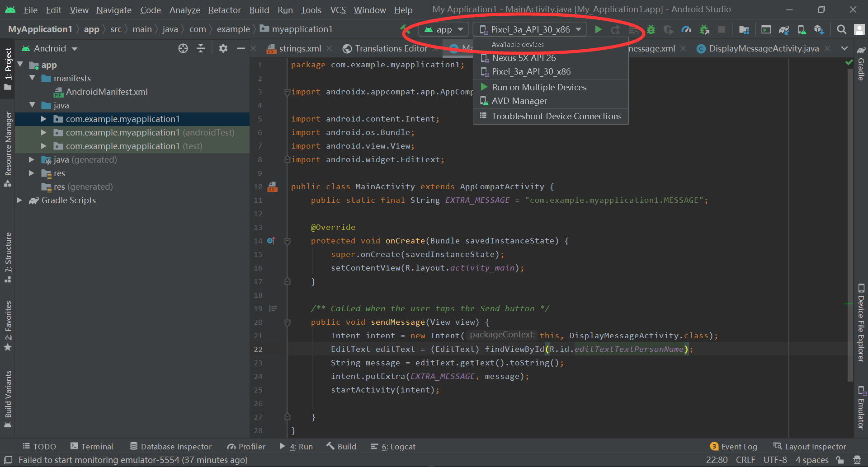Click related XML gutter icon on line 10

[x=272, y=187]
